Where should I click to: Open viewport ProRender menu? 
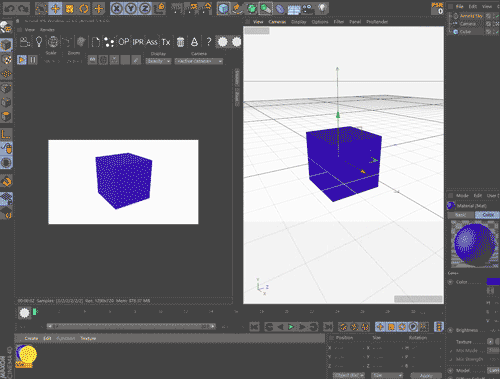377,22
